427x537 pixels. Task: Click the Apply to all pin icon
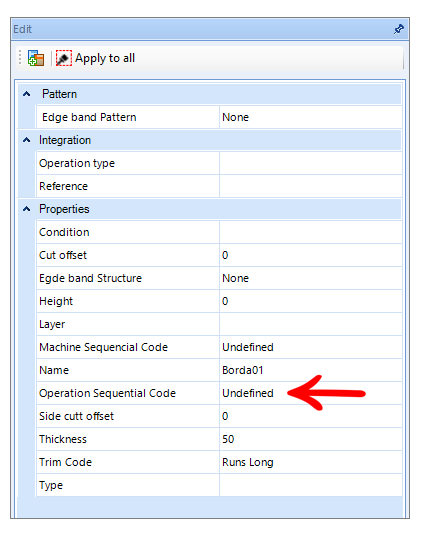64,58
